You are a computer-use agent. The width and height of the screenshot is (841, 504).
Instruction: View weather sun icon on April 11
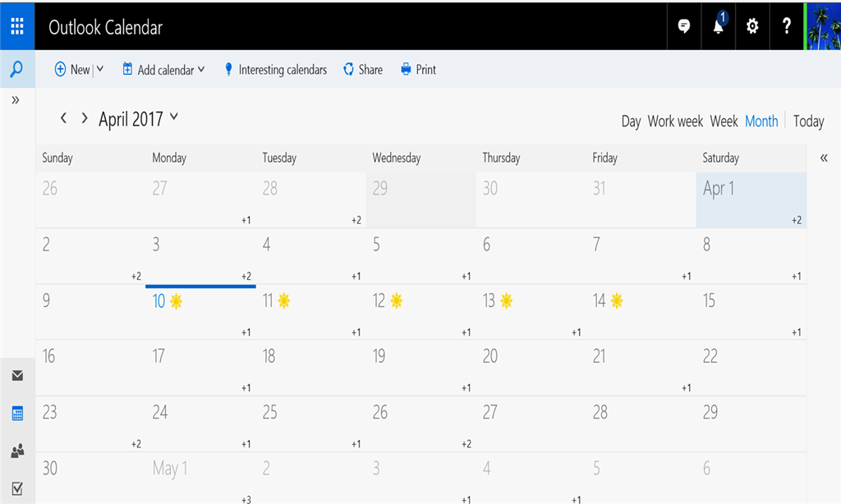coord(283,300)
